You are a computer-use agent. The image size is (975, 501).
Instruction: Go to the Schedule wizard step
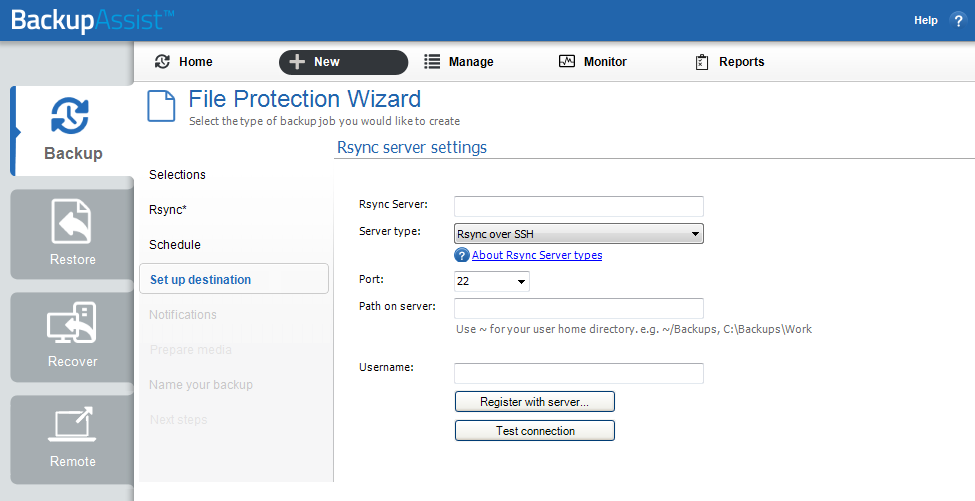(175, 245)
